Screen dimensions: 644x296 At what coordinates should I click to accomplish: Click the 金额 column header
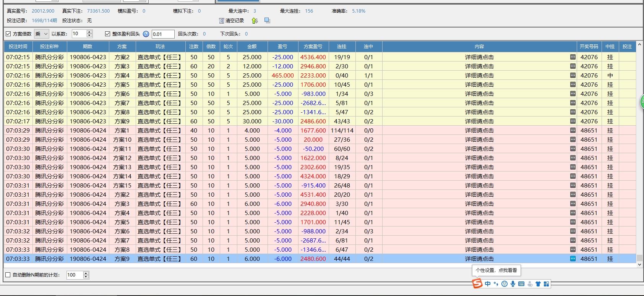[x=252, y=47]
